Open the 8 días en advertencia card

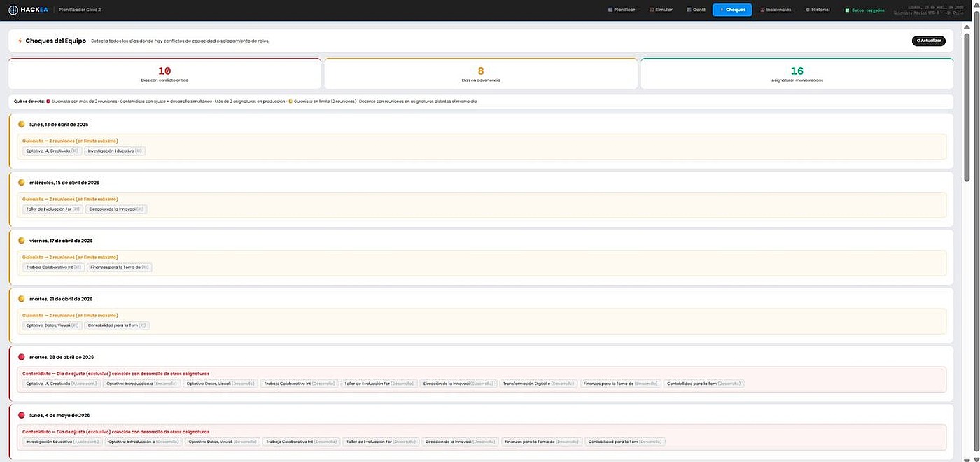pyautogui.click(x=481, y=73)
